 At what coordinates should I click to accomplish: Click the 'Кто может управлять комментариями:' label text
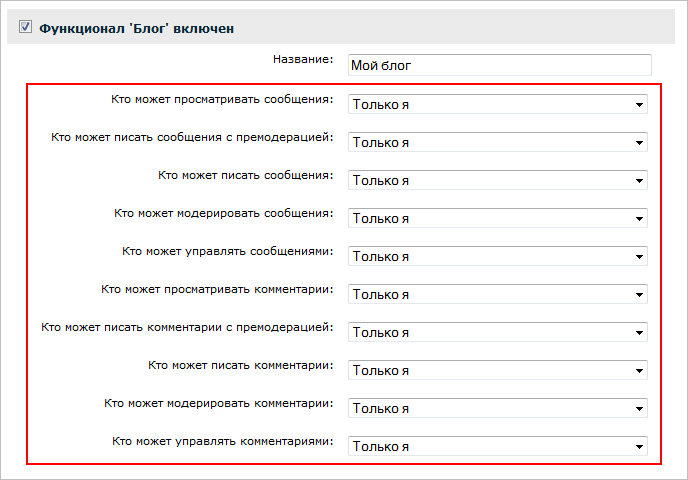click(222, 441)
